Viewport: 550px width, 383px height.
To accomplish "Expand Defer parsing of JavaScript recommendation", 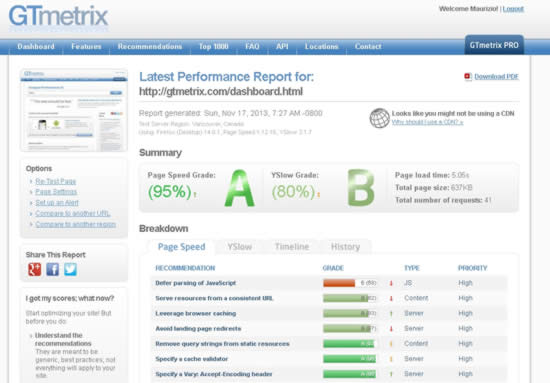I will tap(195, 283).
